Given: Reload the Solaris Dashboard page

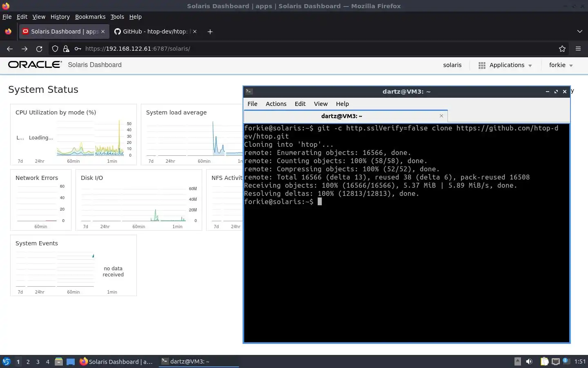Looking at the screenshot, I should coord(39,49).
